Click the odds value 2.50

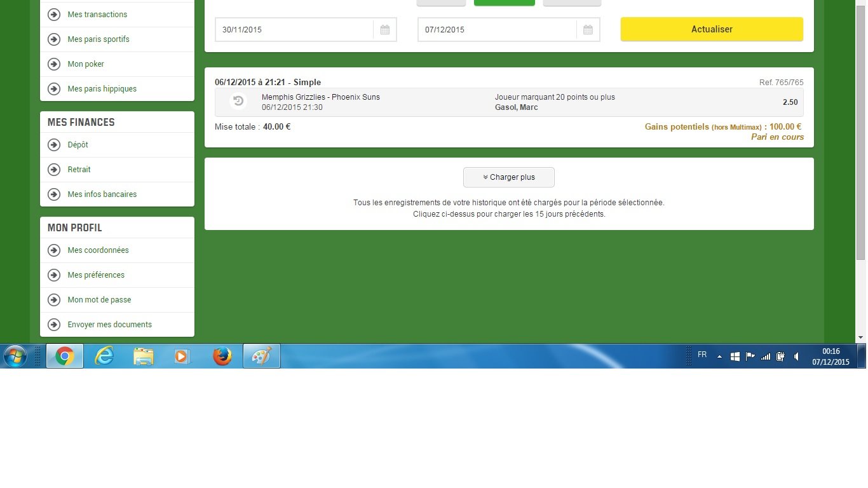790,102
